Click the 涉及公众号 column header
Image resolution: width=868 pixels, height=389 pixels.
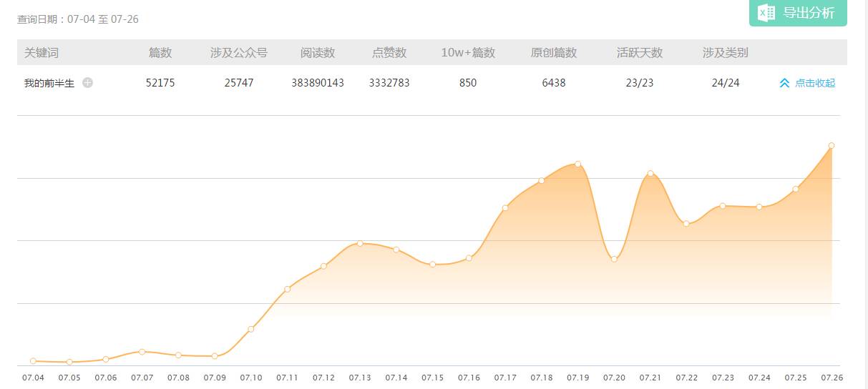pos(239,53)
